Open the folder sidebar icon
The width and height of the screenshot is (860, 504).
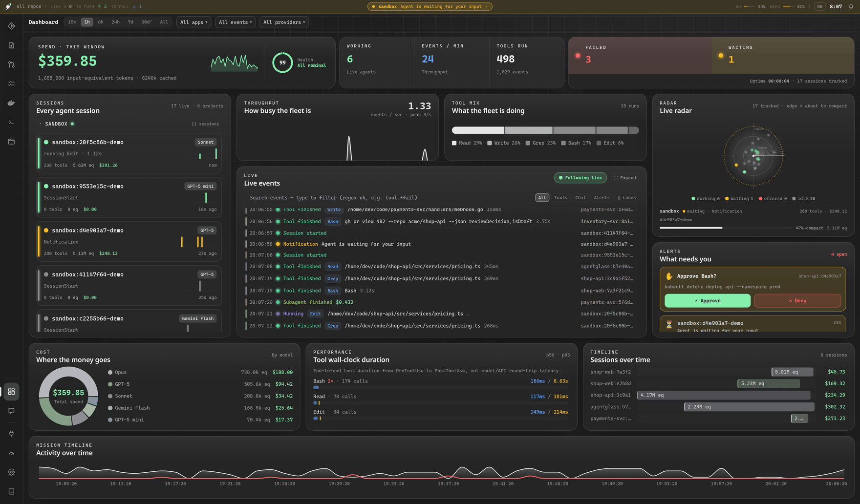point(11,142)
